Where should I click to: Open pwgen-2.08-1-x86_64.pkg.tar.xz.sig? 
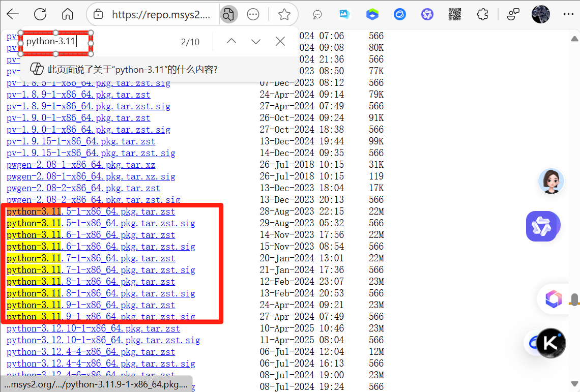91,176
